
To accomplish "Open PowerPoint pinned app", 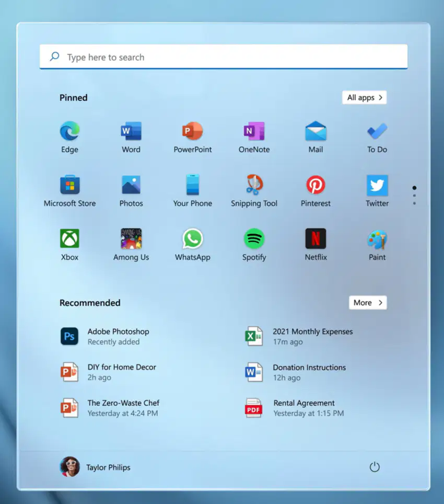I will 193,138.
